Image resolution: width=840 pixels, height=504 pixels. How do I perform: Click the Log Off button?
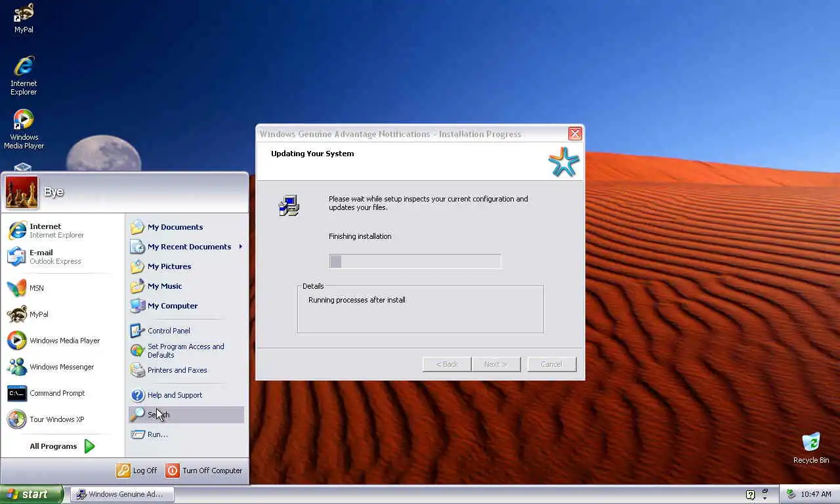click(137, 471)
